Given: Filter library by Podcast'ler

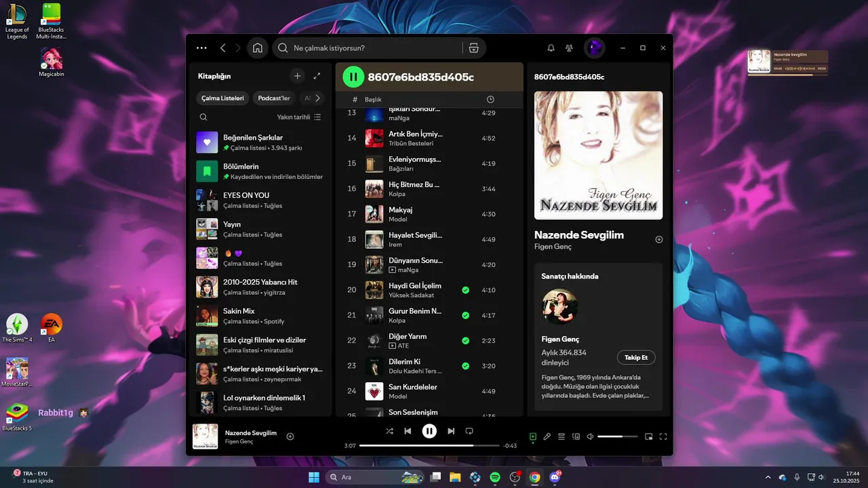Looking at the screenshot, I should (274, 98).
